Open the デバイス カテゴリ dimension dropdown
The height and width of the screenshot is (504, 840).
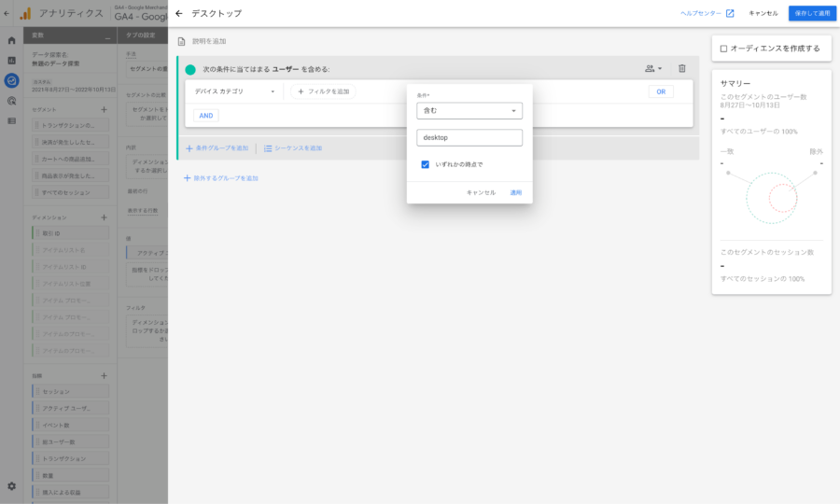pos(234,91)
